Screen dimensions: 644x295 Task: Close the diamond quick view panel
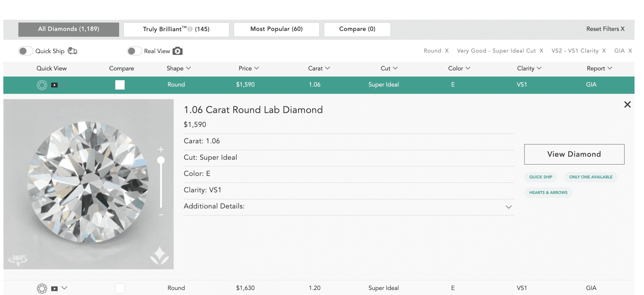(x=627, y=104)
